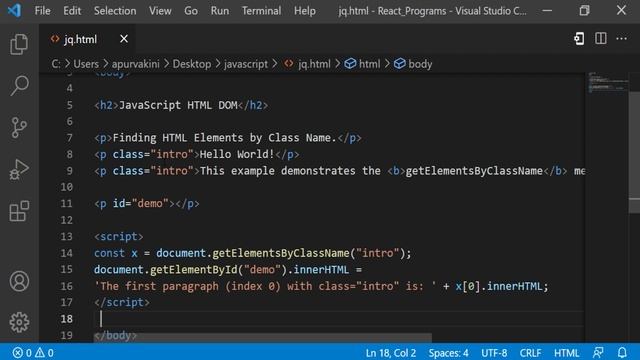The height and width of the screenshot is (360, 640).
Task: Open the Search view icon
Action: tap(19, 86)
